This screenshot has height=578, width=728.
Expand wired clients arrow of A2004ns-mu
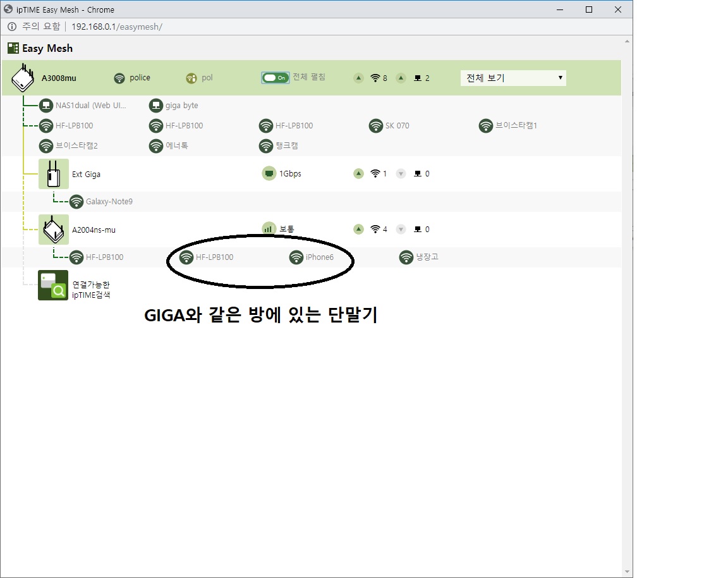pyautogui.click(x=401, y=229)
